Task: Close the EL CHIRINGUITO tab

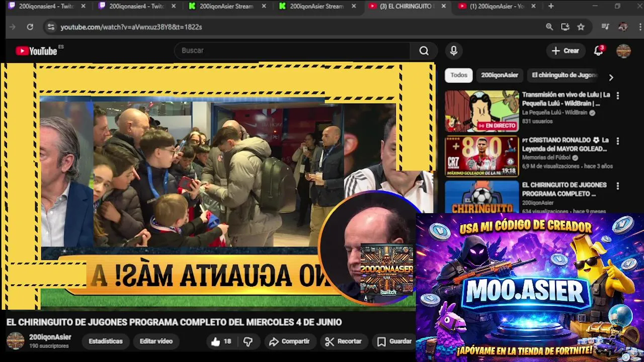Action: tap(443, 6)
